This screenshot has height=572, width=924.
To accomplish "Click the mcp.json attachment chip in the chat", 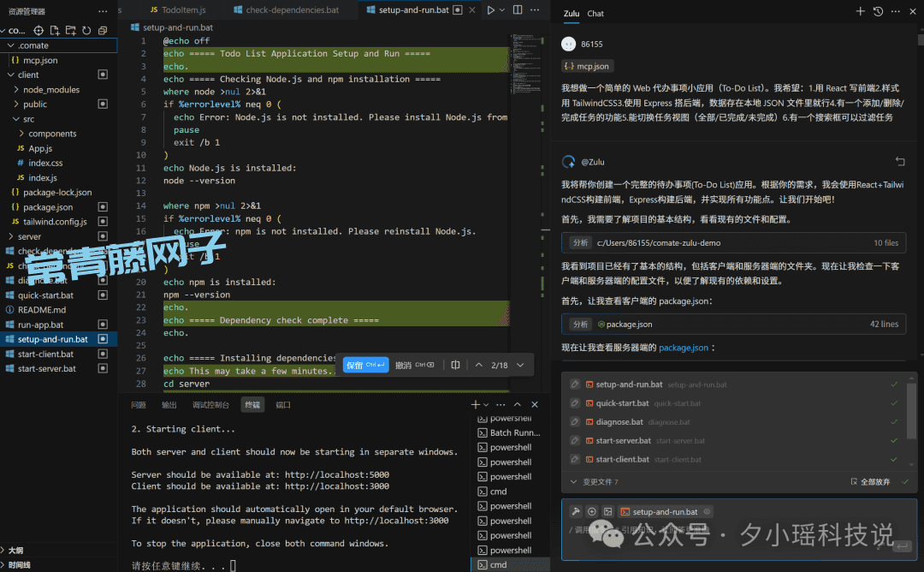I will point(588,66).
